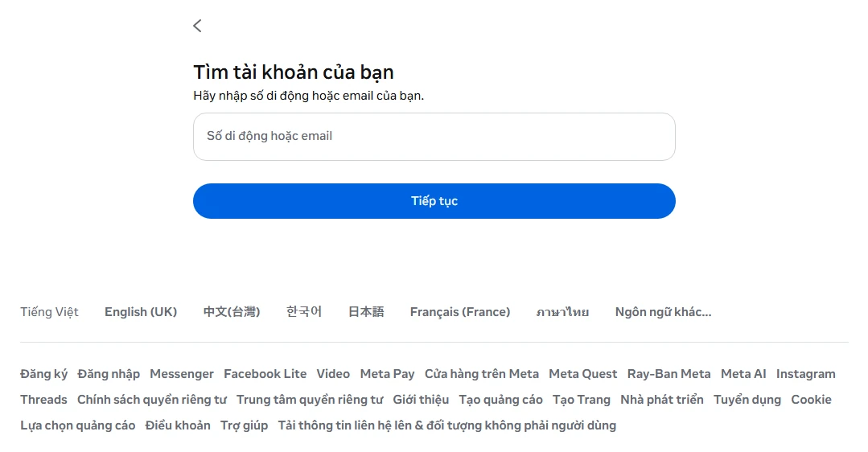Image resolution: width=868 pixels, height=452 pixels.
Task: Open the Instagram footer link
Action: tap(805, 374)
